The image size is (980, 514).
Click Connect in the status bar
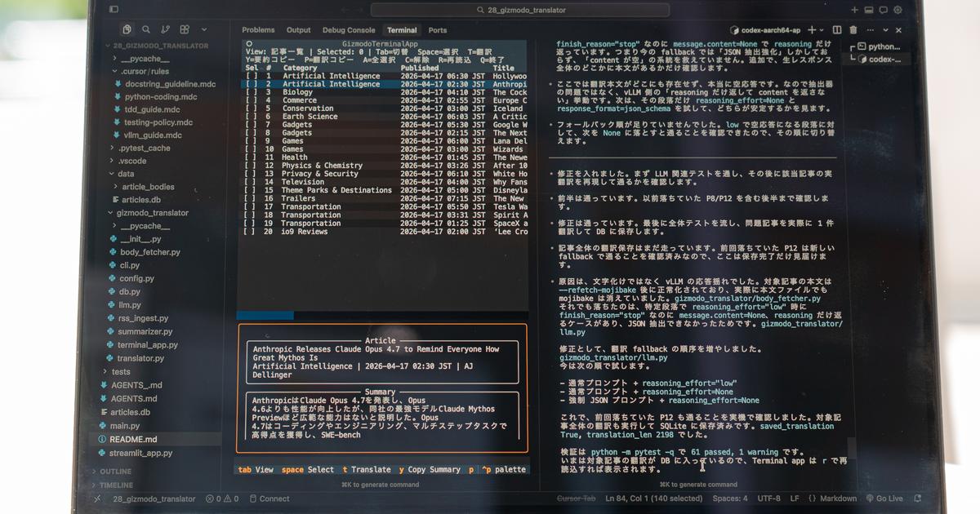click(269, 498)
